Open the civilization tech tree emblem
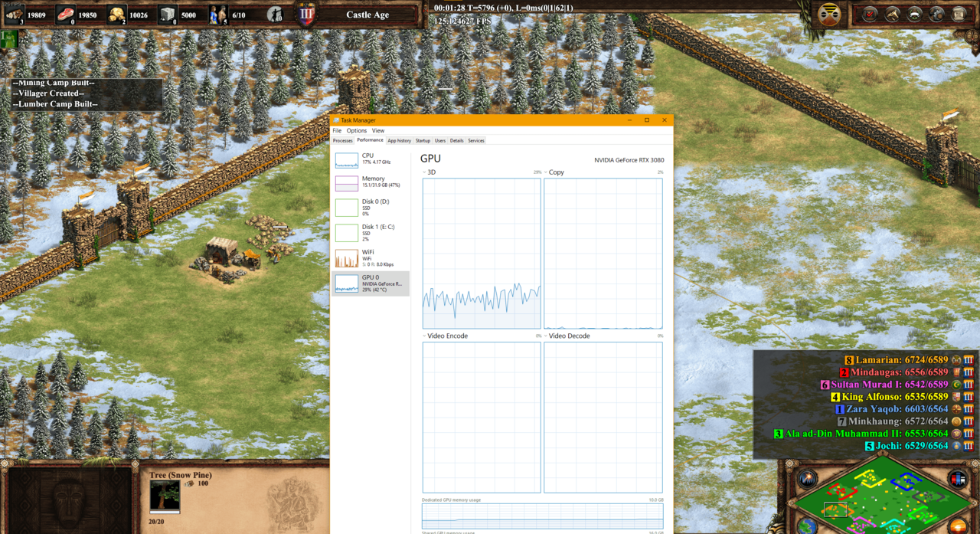The height and width of the screenshot is (534, 980). click(829, 14)
